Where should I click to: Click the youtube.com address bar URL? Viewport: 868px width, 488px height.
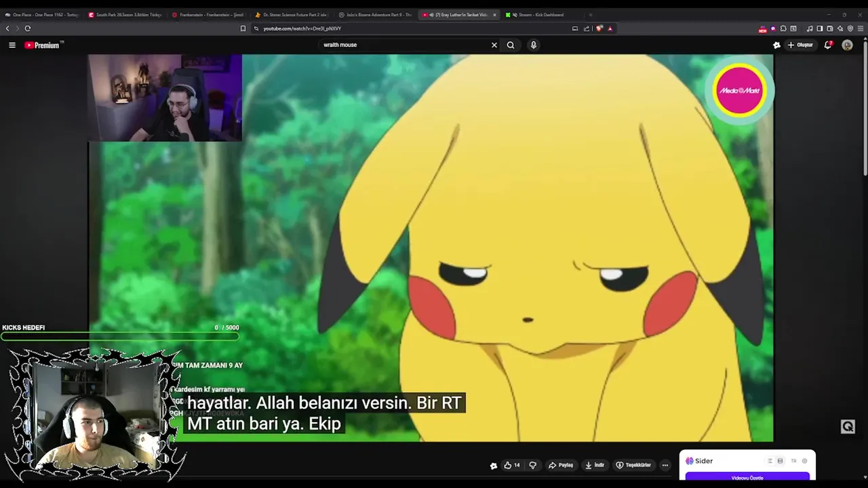click(x=302, y=28)
